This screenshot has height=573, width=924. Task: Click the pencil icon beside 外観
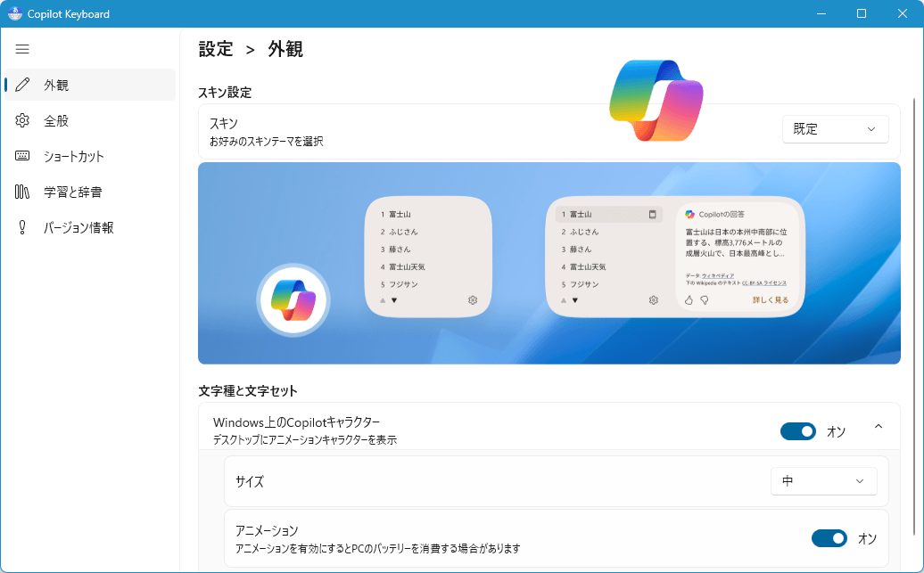[x=23, y=85]
